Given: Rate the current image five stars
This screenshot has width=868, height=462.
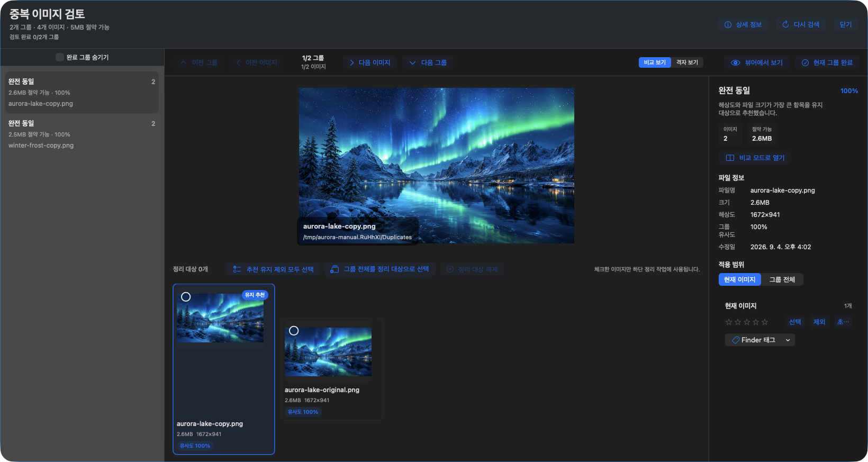Looking at the screenshot, I should point(765,322).
